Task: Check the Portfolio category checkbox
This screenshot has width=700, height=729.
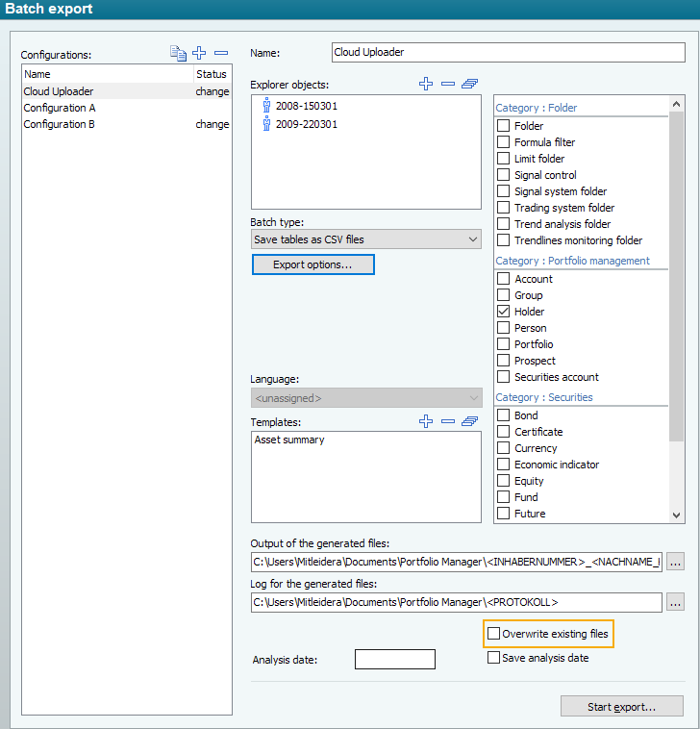Action: 504,344
